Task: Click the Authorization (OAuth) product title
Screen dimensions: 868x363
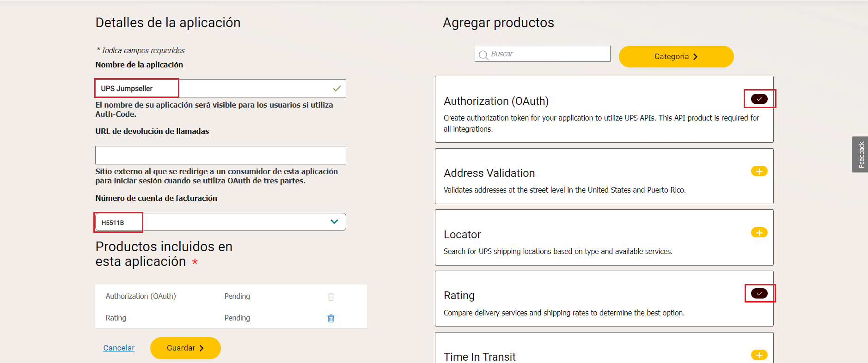Action: 496,101
